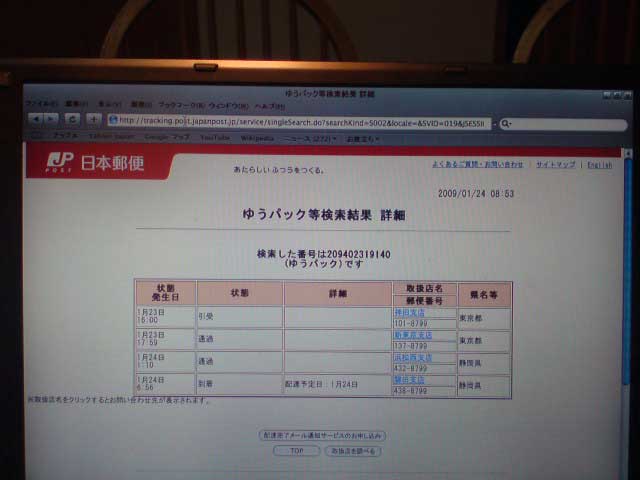The width and height of the screenshot is (640, 480).
Task: Switch to the English site link
Action: click(600, 165)
